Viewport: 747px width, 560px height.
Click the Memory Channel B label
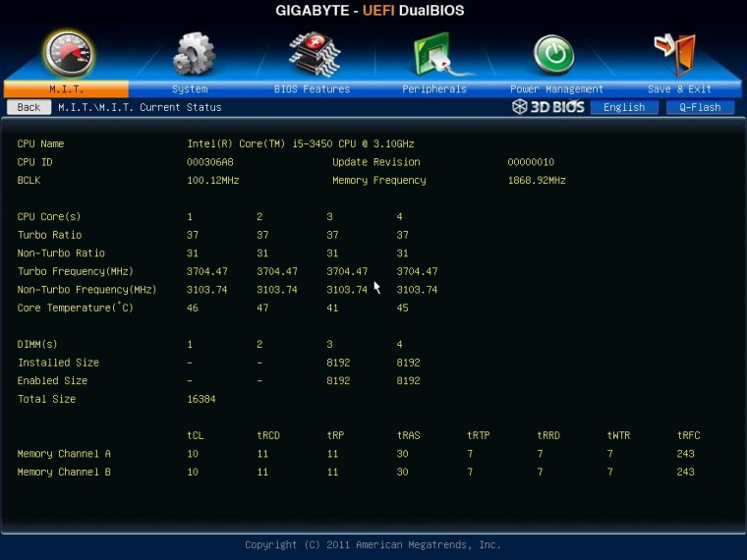(x=64, y=472)
